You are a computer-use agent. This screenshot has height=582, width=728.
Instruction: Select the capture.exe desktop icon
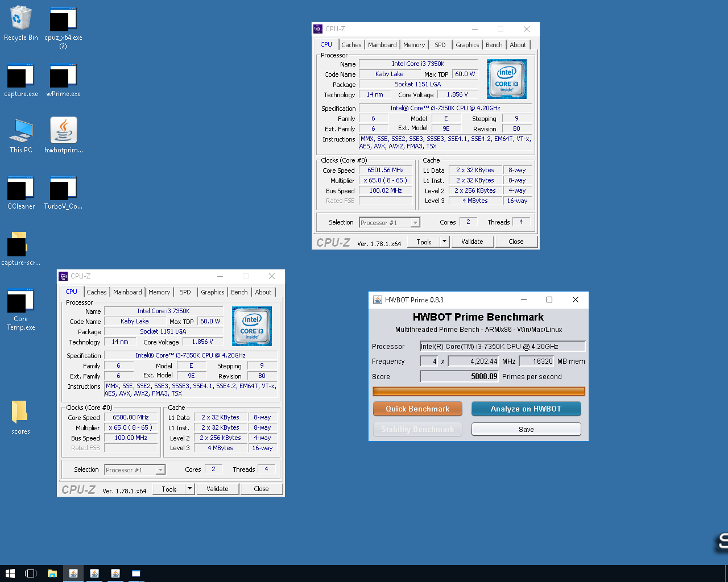point(21,80)
